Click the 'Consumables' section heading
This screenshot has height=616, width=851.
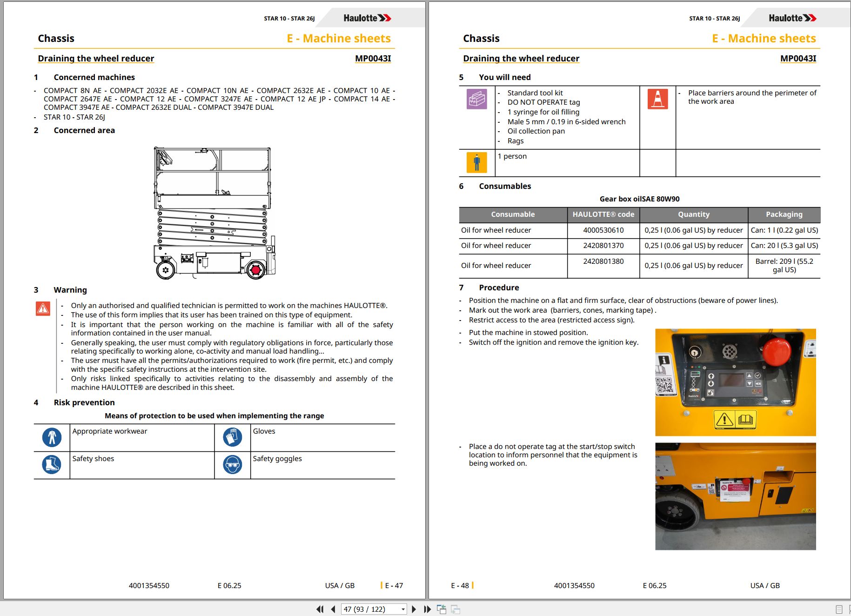coord(505,186)
